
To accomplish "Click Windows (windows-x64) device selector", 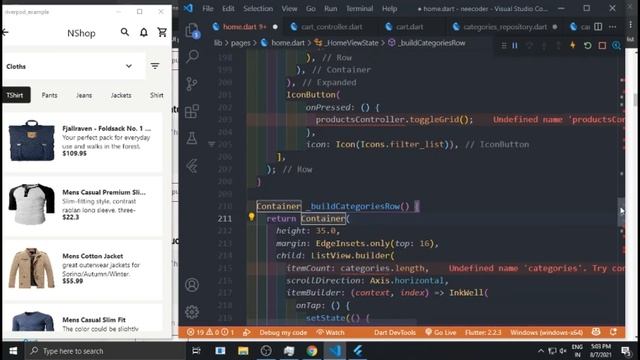I will 547,332.
